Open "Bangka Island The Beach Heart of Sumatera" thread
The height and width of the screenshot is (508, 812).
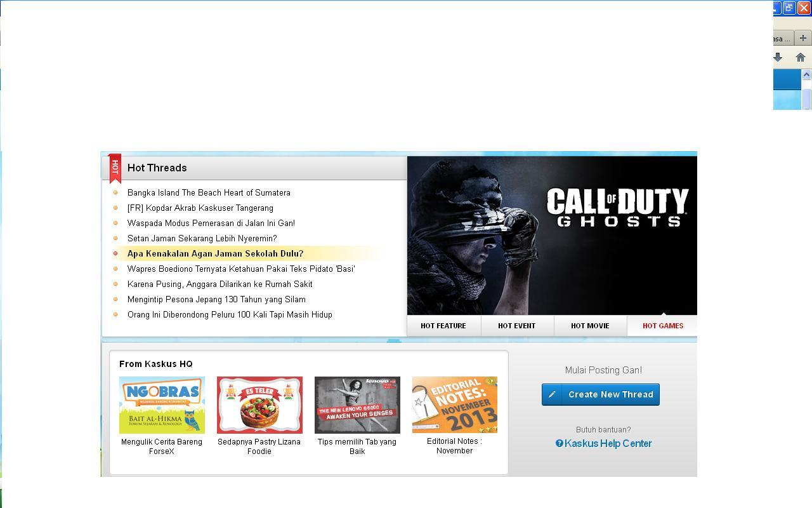(209, 192)
